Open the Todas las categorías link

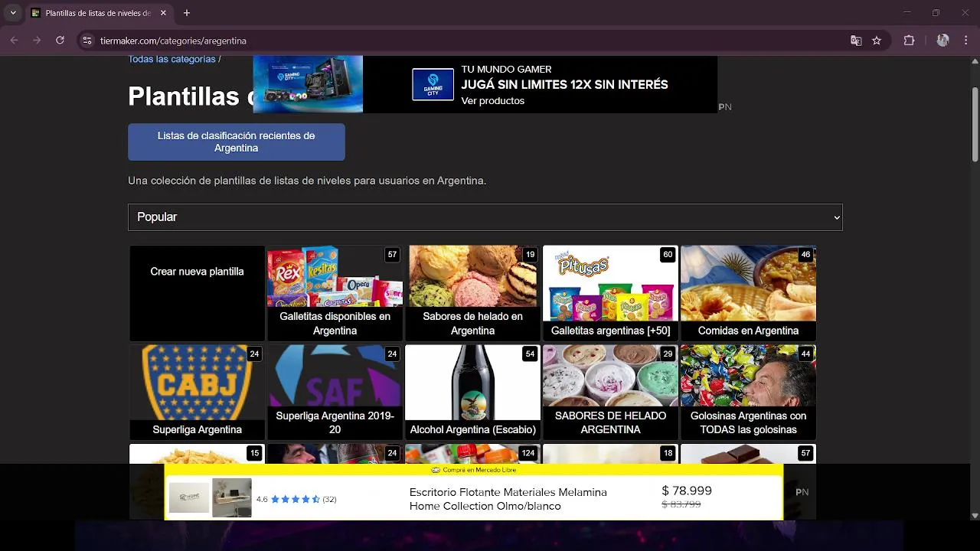[x=171, y=59]
